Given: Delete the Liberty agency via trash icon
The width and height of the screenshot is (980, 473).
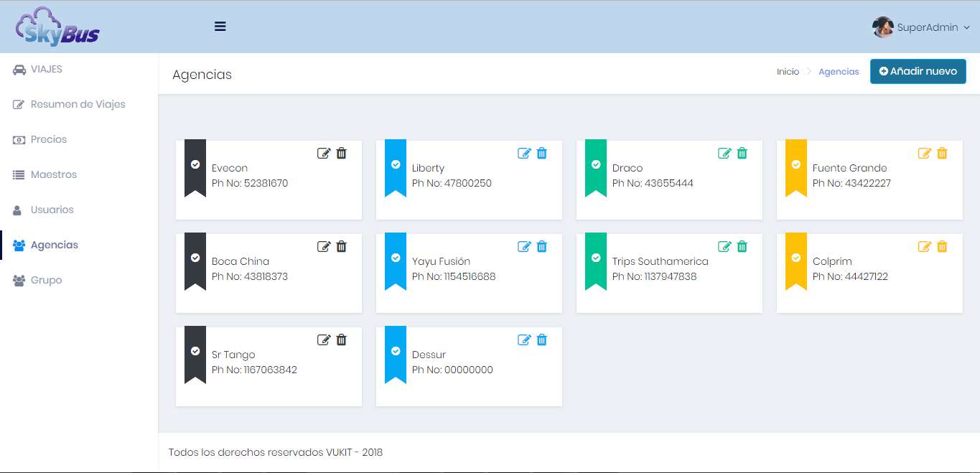Looking at the screenshot, I should [542, 153].
